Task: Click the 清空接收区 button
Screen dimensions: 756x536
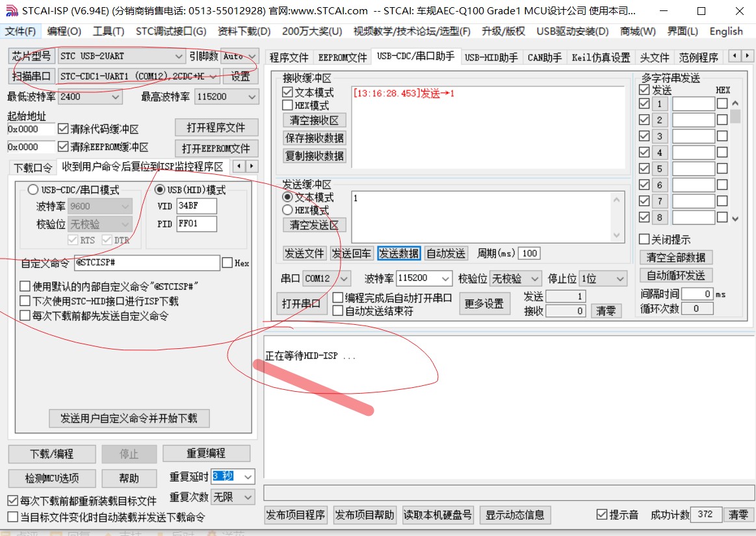Action: tap(315, 120)
